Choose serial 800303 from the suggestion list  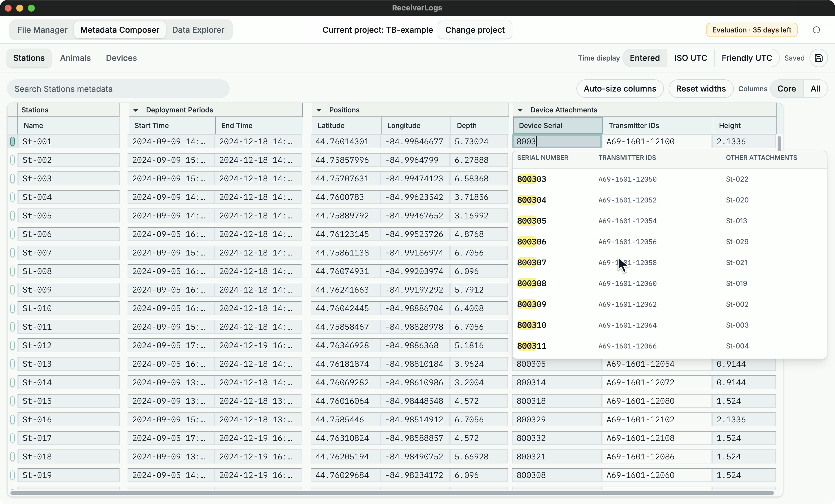[669, 179]
